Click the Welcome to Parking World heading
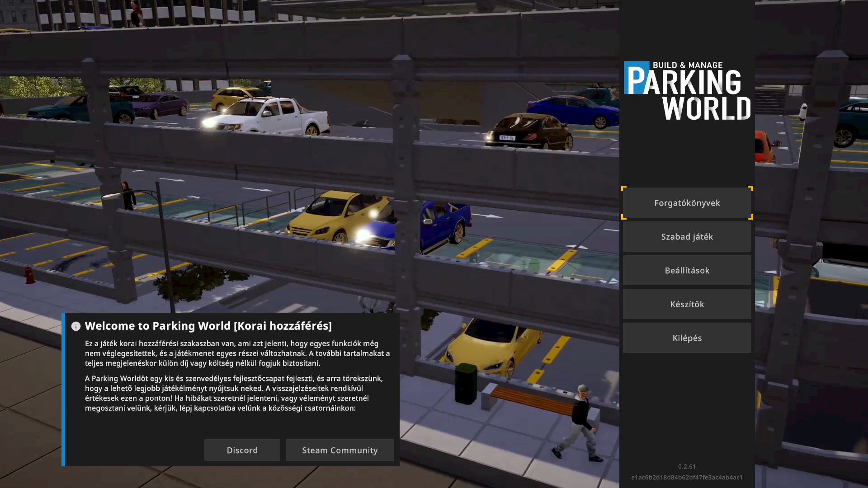The height and width of the screenshot is (488, 868). (x=208, y=326)
